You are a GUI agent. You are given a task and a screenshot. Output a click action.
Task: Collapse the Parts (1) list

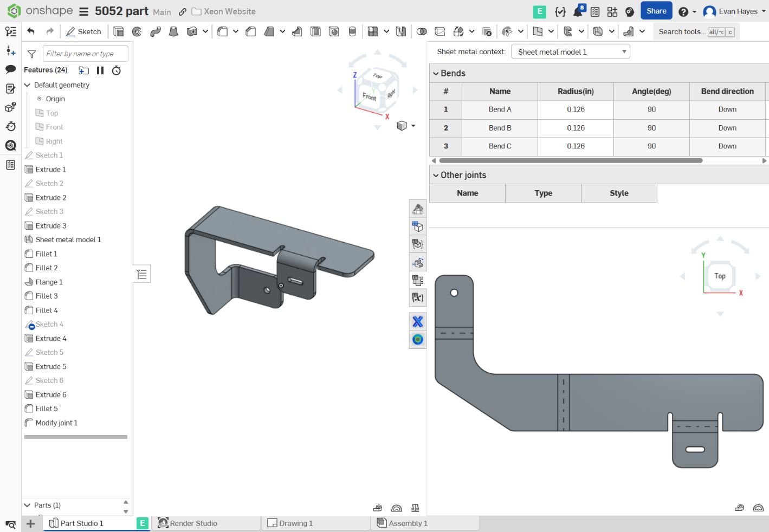point(27,505)
